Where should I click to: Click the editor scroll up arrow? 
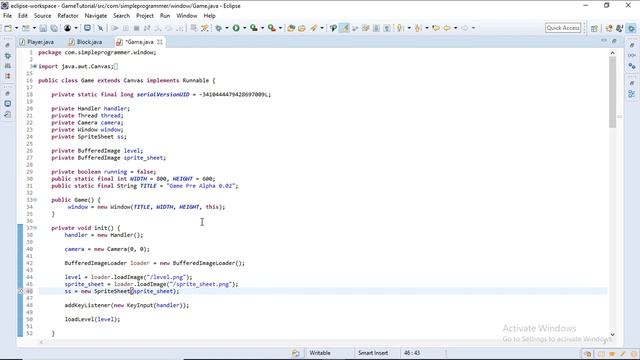click(x=612, y=53)
